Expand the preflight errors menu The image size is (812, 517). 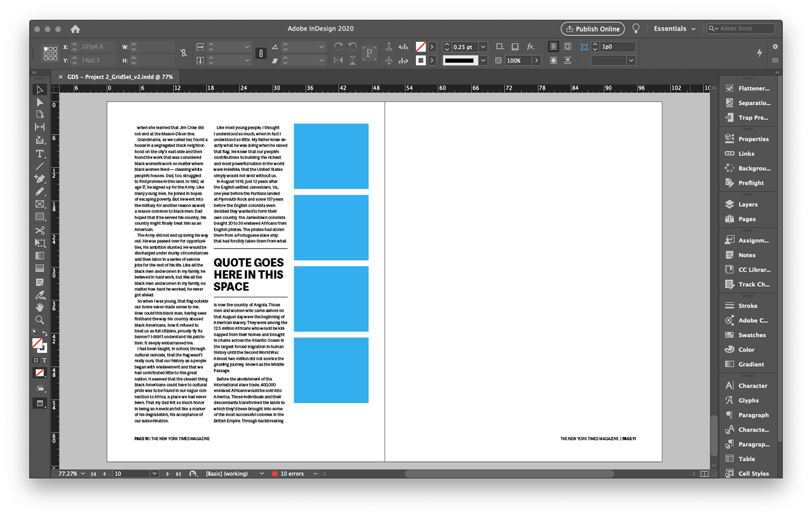click(x=316, y=474)
